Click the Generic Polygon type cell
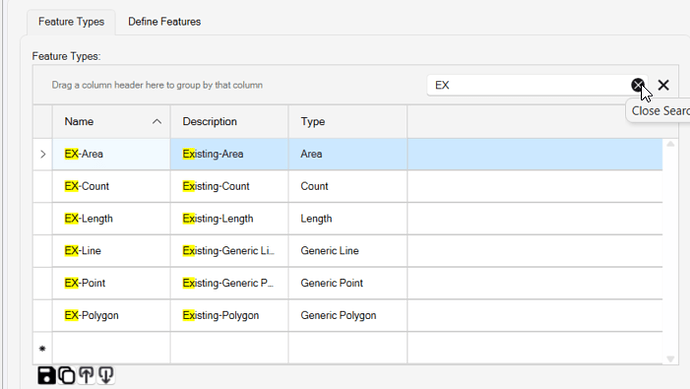The width and height of the screenshot is (690, 389). point(348,316)
